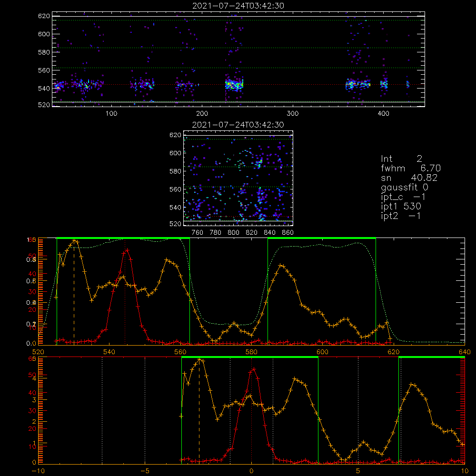Click x-axis label 200 of top spectrogram
476x476 pixels.
pos(202,114)
